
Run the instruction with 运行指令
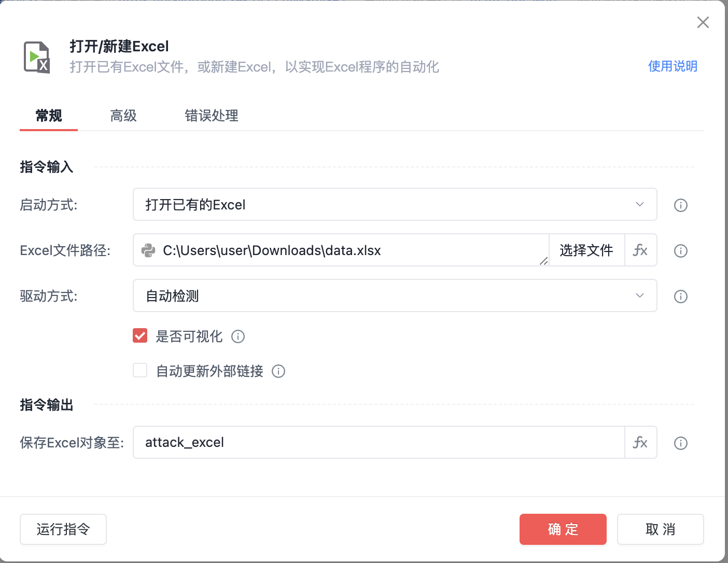pyautogui.click(x=63, y=529)
